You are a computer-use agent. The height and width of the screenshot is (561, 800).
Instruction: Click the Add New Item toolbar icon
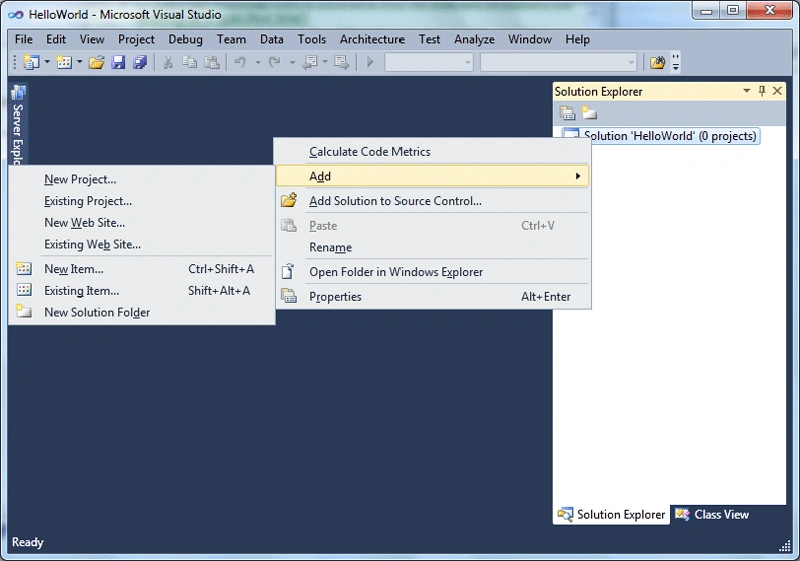[x=64, y=62]
